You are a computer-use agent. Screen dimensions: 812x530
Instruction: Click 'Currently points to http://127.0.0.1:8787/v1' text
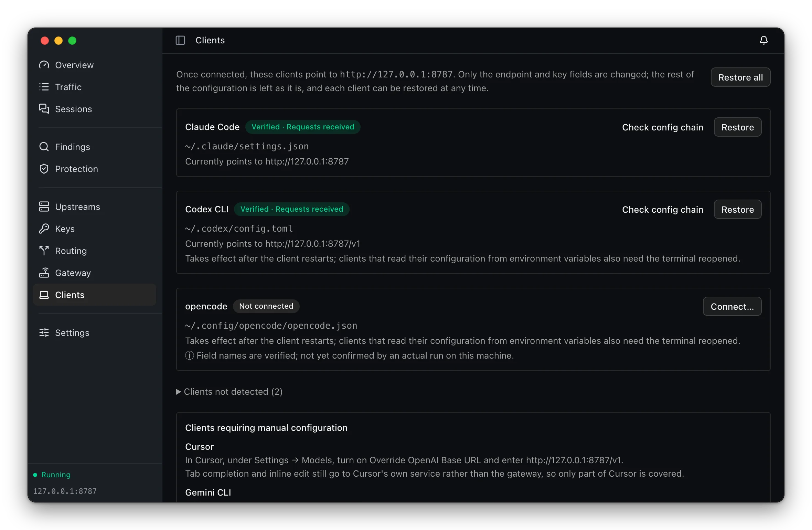click(x=273, y=244)
